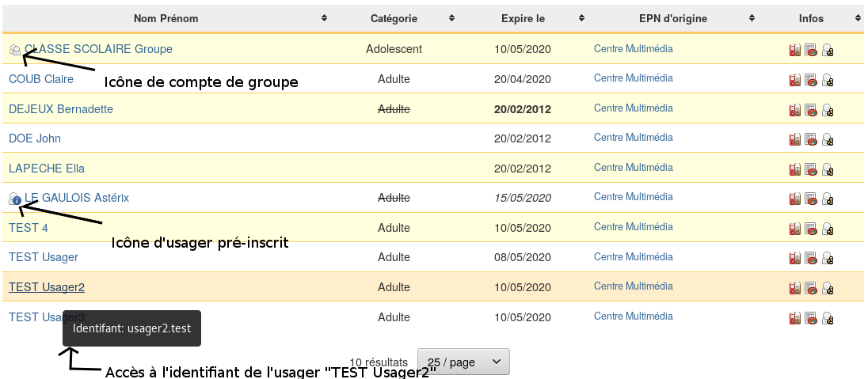Screen dimensions: 868x379
Task: Click user coins icon for DEJEUX Bernadette
Action: (828, 110)
